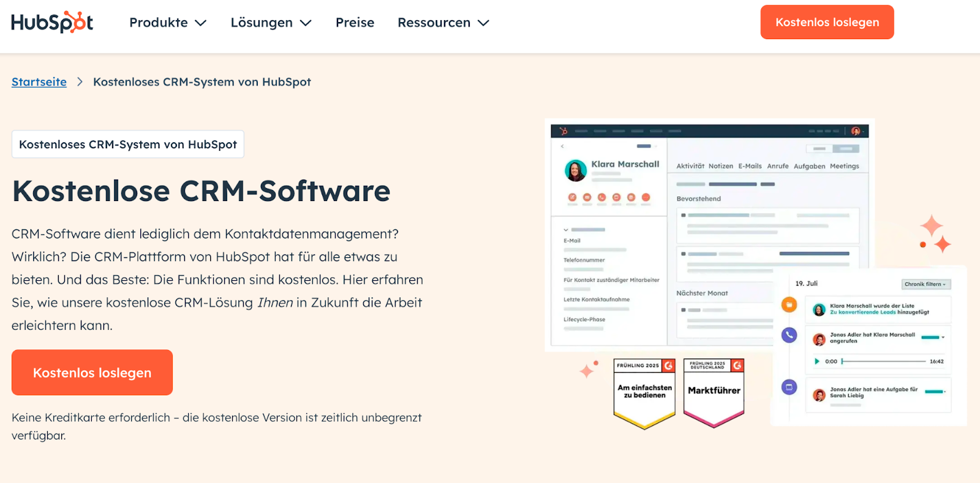Expand the Aufgabe entry dropdown arrow
The height and width of the screenshot is (483, 980).
[944, 392]
